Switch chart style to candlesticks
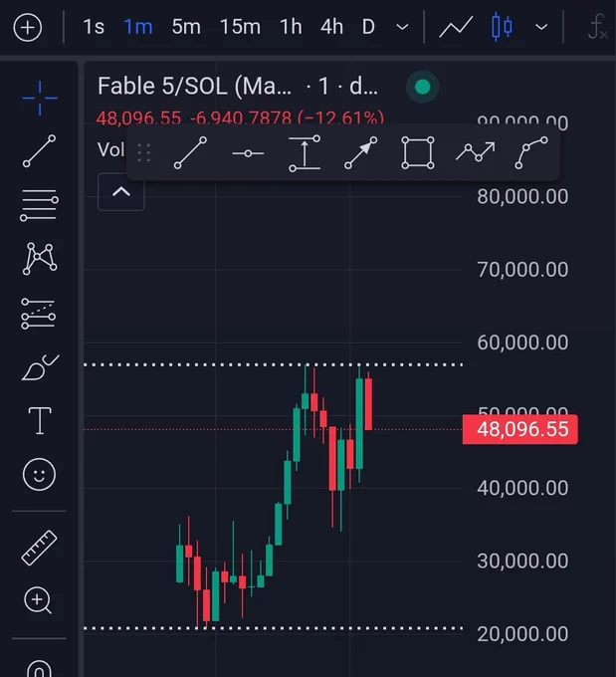This screenshot has width=616, height=677. point(502,27)
